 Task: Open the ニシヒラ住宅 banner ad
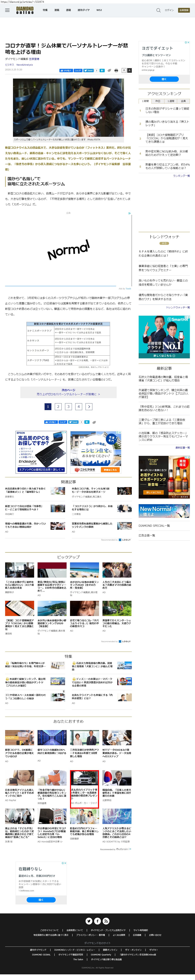96,452
